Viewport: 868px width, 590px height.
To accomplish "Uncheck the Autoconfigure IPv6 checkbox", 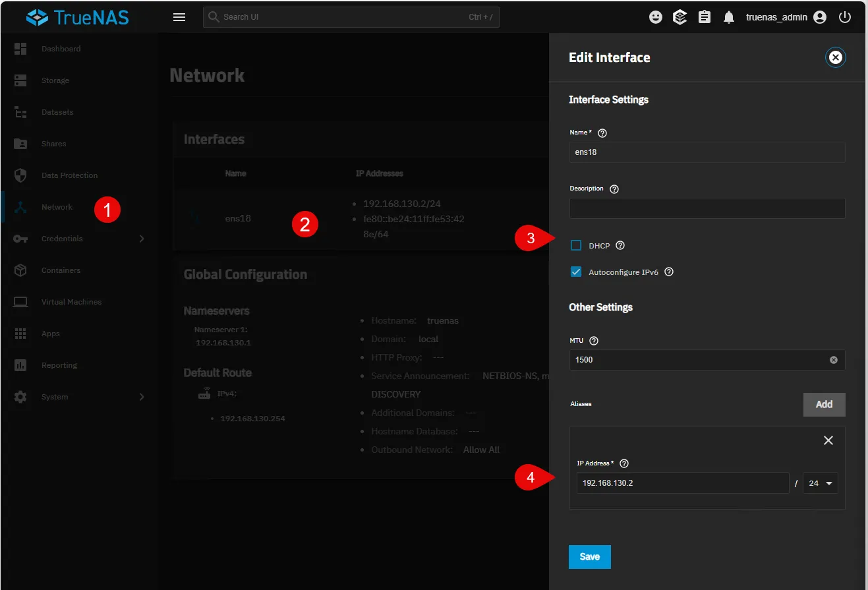I will coord(576,272).
